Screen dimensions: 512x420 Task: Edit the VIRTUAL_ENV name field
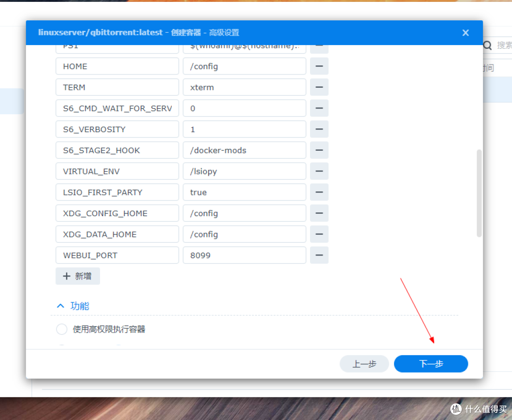[117, 171]
